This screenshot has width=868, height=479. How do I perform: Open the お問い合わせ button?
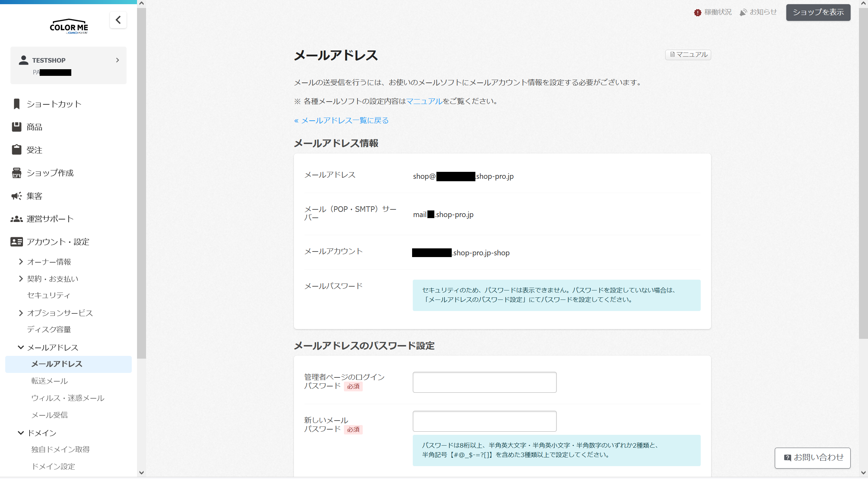pos(813,458)
